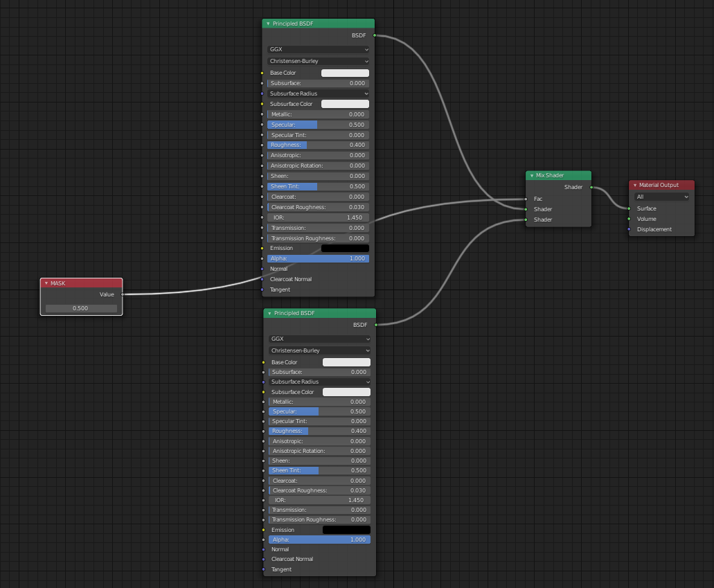Open Subsurface Radius dropdown in top BSDF
Image resolution: width=714 pixels, height=588 pixels.
point(319,93)
